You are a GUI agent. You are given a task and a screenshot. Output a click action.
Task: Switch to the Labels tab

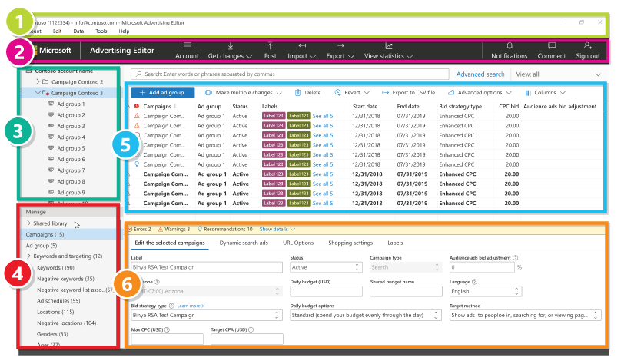pyautogui.click(x=395, y=243)
